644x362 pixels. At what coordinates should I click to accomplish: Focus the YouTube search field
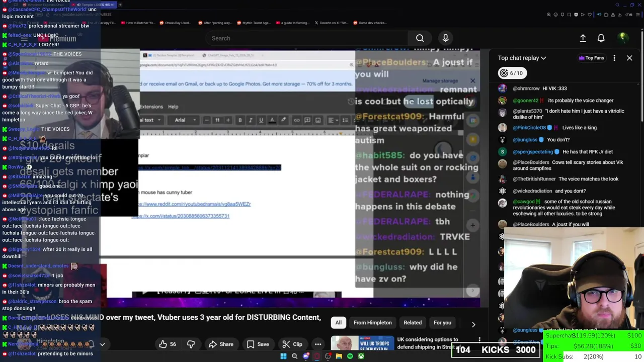(x=307, y=38)
